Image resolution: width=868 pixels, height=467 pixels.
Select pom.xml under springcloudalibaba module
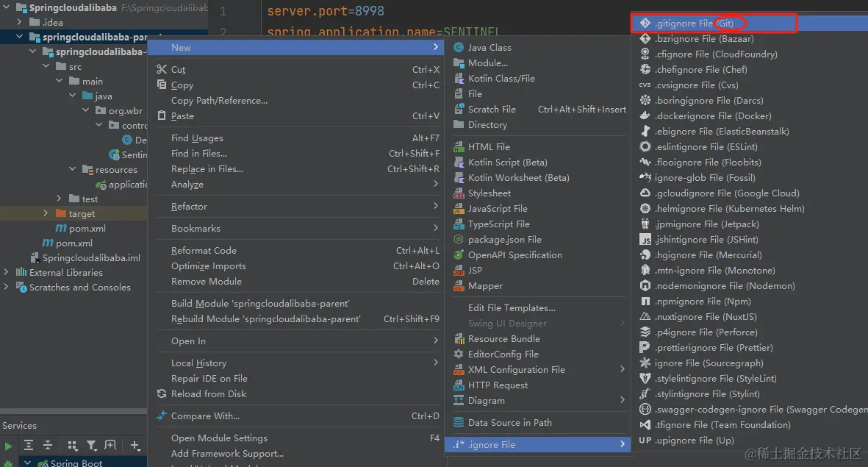(x=87, y=228)
